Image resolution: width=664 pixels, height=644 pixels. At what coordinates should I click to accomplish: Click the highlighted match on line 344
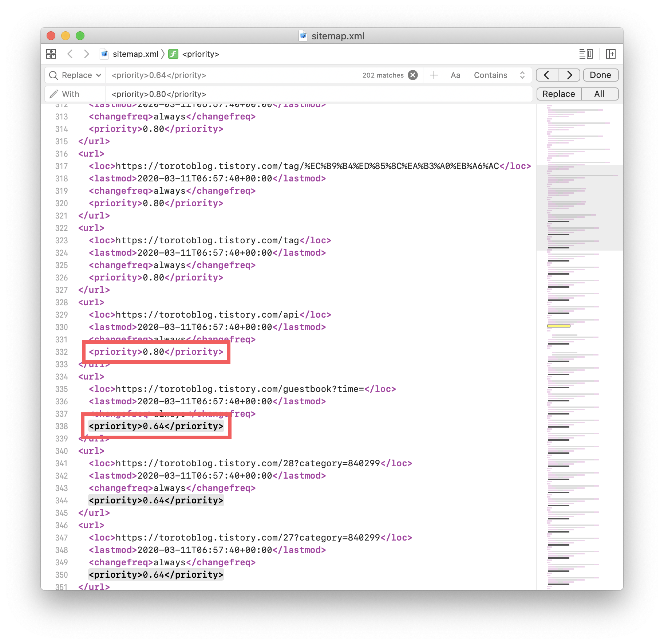pos(156,500)
